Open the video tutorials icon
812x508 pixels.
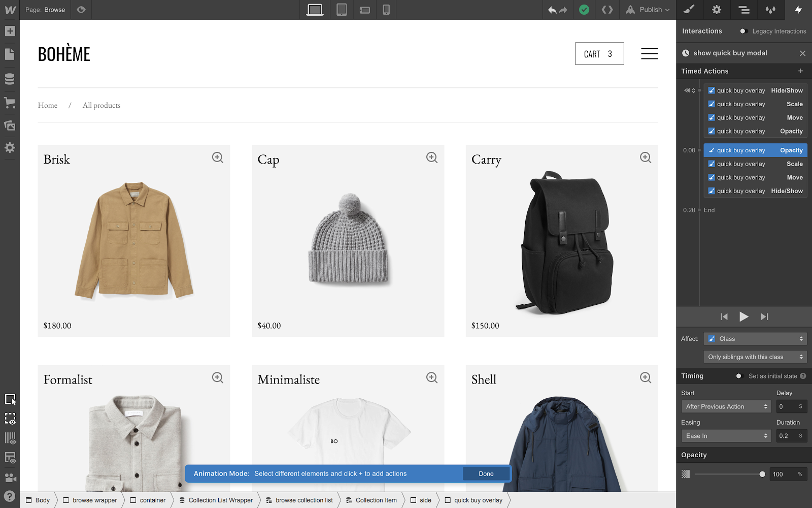[10, 478]
